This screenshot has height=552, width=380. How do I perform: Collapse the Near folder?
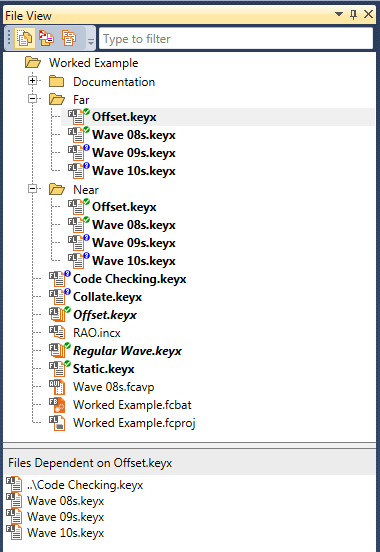click(x=32, y=189)
